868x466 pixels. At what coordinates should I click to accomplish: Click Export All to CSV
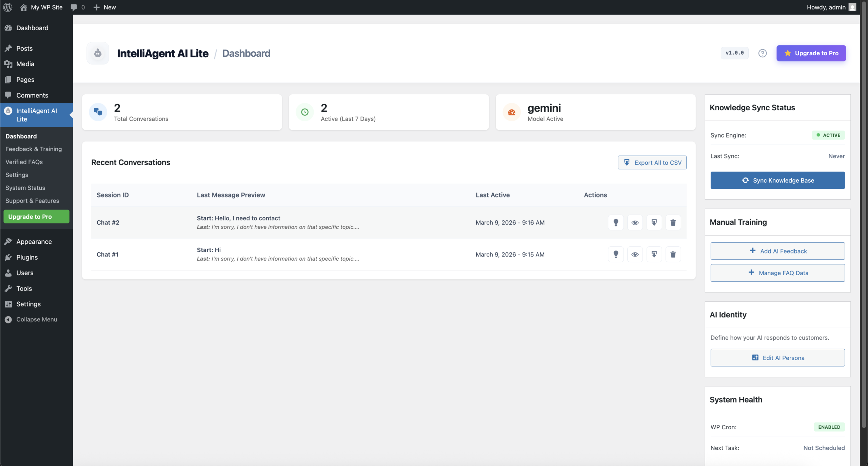[652, 162]
